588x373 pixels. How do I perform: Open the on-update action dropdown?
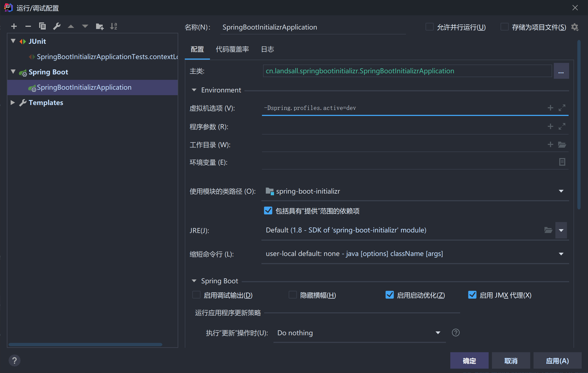pyautogui.click(x=438, y=333)
